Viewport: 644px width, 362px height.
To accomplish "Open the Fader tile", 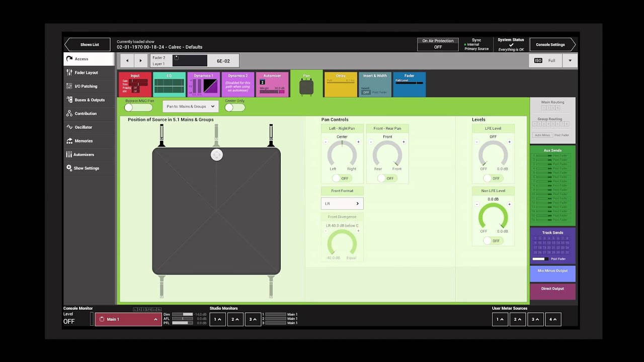I will click(x=409, y=84).
